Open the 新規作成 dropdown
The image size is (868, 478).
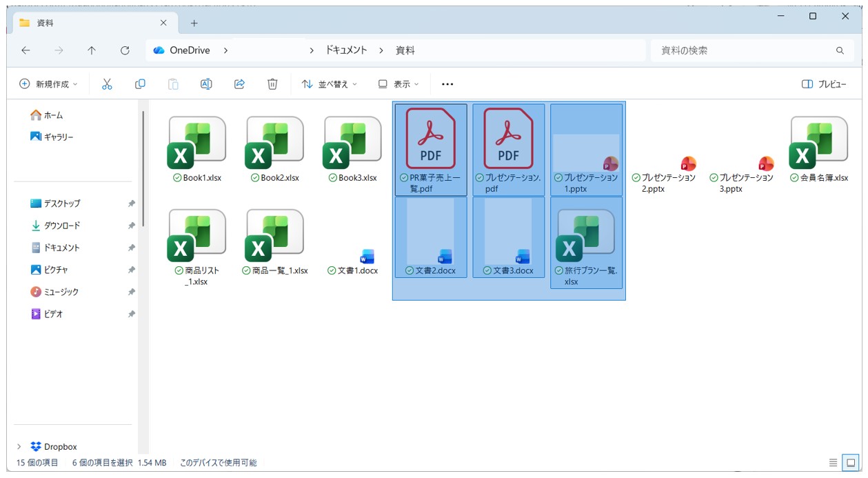48,84
